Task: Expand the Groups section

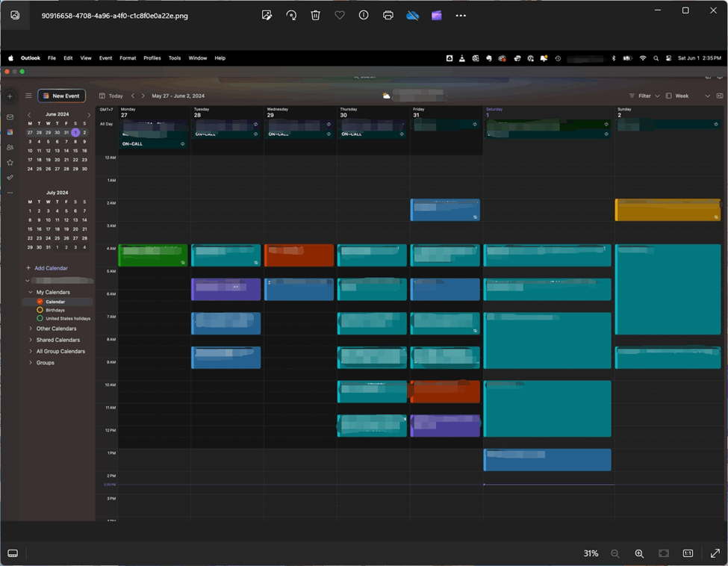Action: [30, 363]
